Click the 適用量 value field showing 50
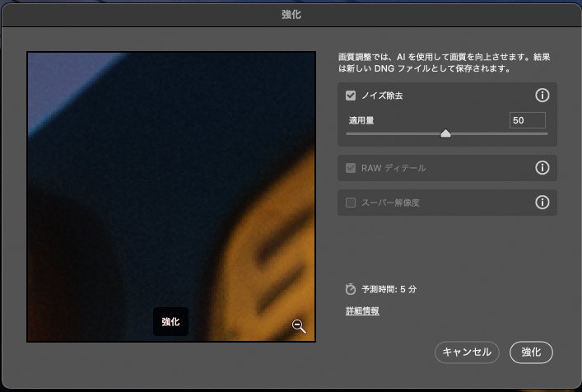Image resolution: width=582 pixels, height=392 pixels. click(x=528, y=120)
